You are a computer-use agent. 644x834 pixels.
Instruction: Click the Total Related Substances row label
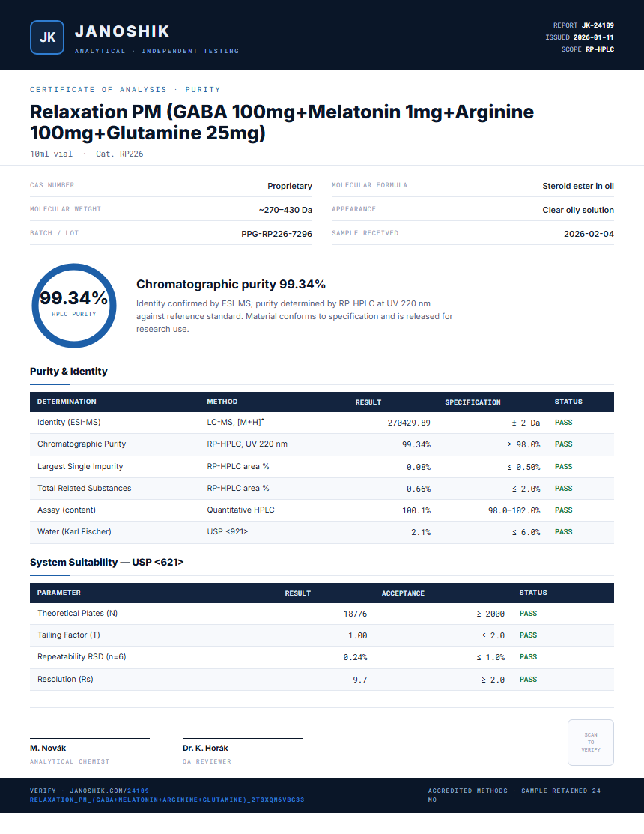(x=85, y=489)
